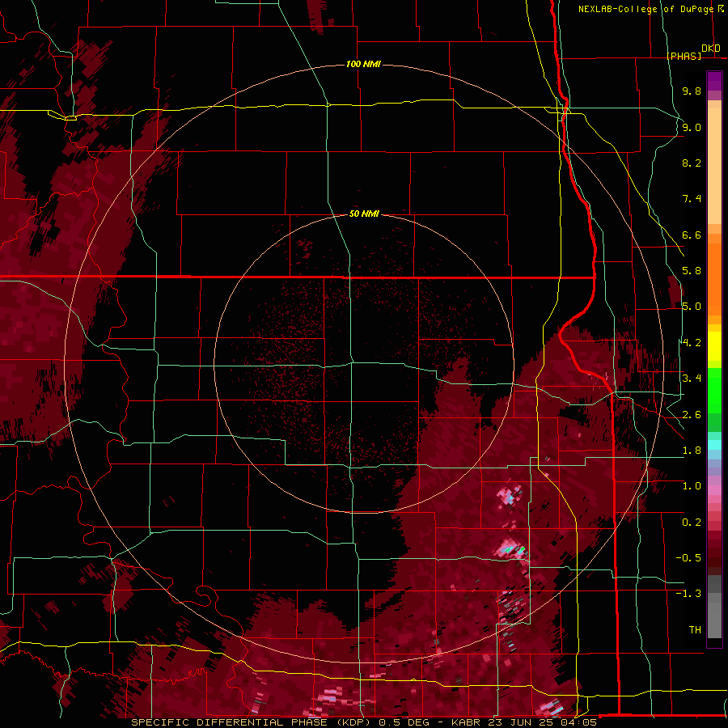
Task: Pick the bright green segment of the color bar
Action: coord(714,391)
